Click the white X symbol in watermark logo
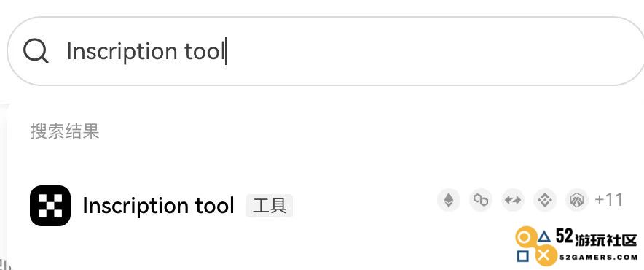 click(543, 255)
